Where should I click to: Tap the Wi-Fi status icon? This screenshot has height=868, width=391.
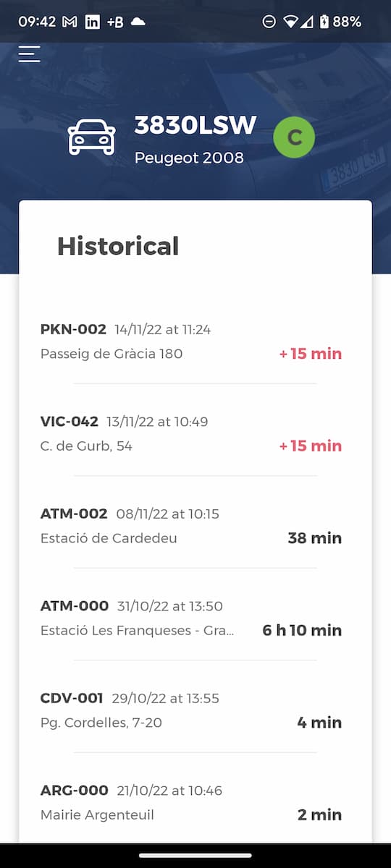(x=290, y=22)
